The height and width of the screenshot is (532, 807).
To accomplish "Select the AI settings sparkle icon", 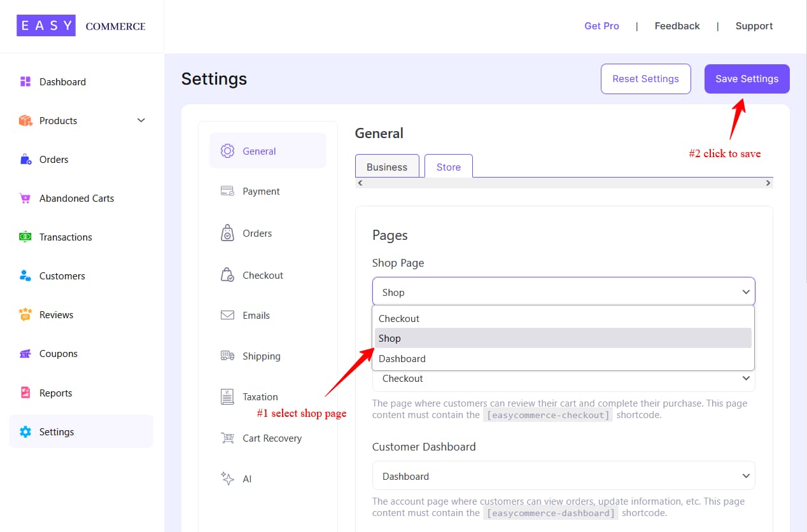I will coord(227,479).
